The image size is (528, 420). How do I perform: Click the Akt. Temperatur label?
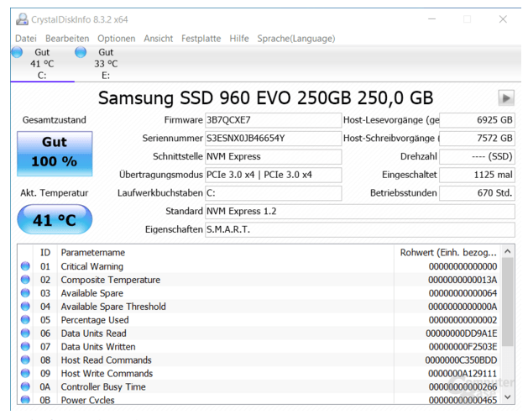pyautogui.click(x=55, y=193)
